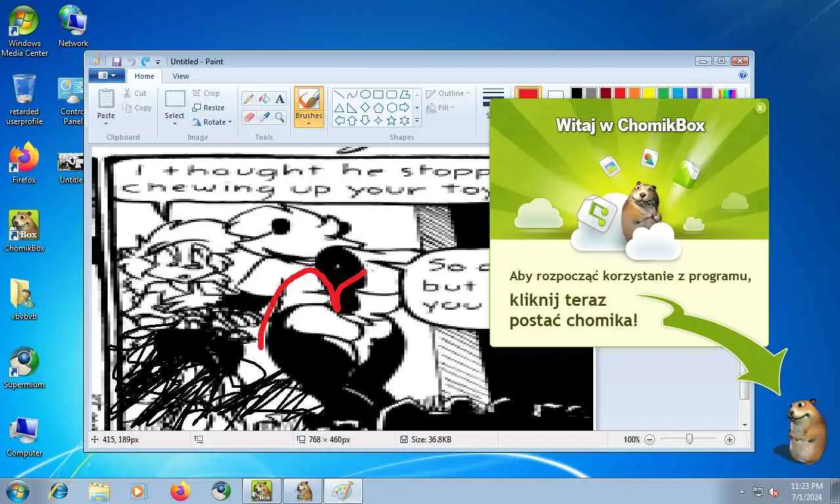
Task: Switch to the View ribbon tab
Action: pyautogui.click(x=180, y=76)
